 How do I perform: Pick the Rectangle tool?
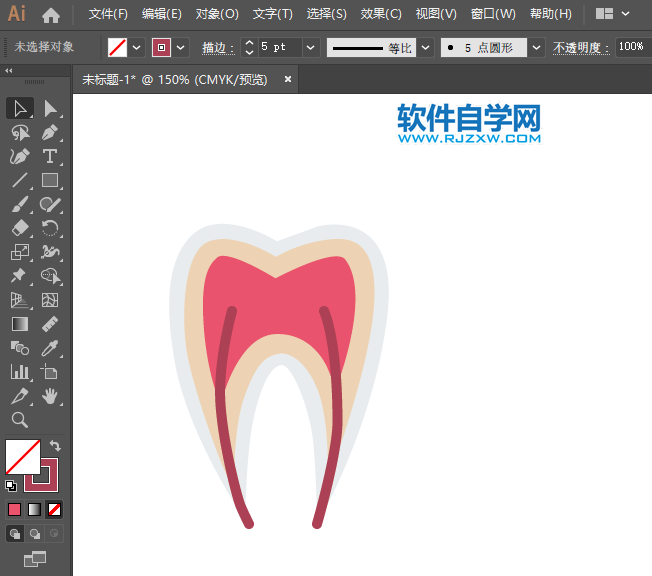pos(50,180)
